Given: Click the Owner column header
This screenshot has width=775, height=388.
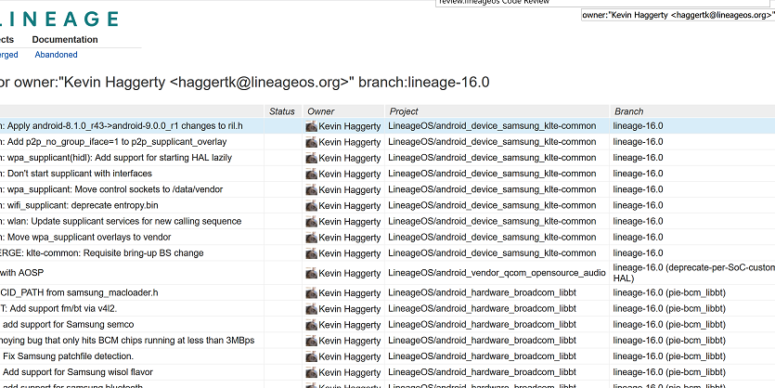Looking at the screenshot, I should [x=321, y=112].
